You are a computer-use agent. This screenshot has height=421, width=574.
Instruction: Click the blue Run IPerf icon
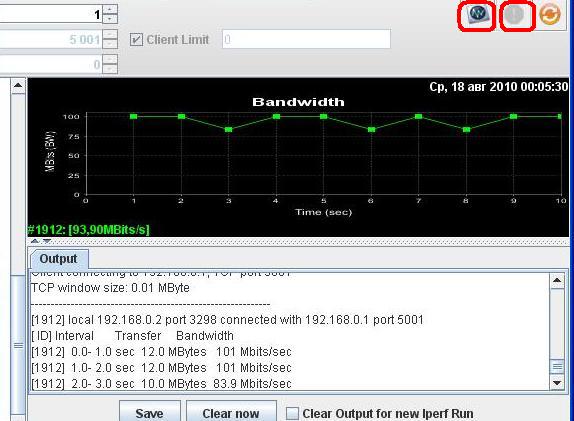(x=477, y=15)
